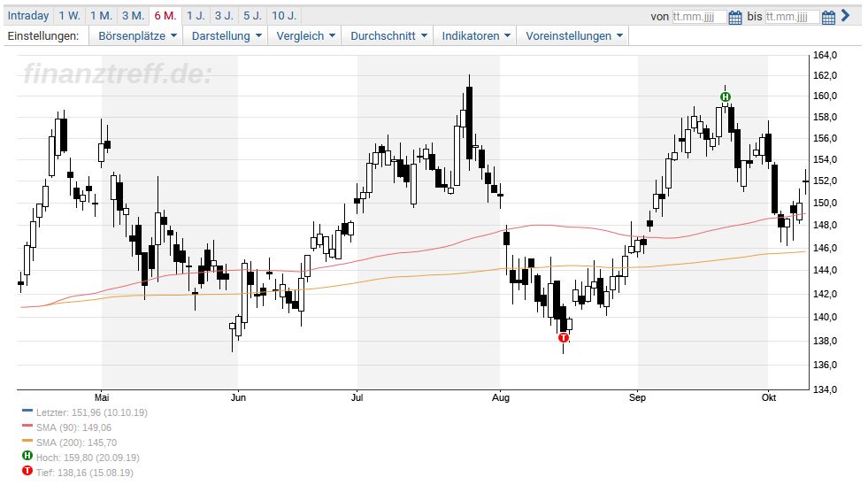Click the 'Mai' x-axis label
The height and width of the screenshot is (485, 868).
tap(102, 397)
